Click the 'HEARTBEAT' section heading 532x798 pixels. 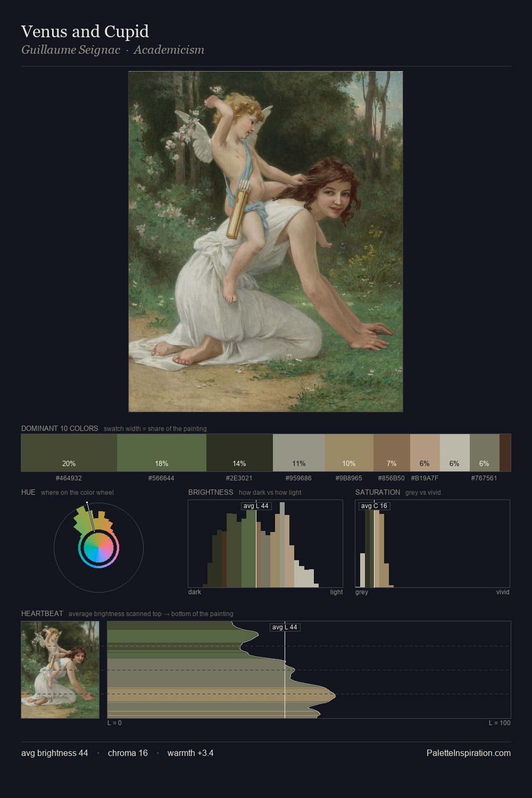[42, 613]
